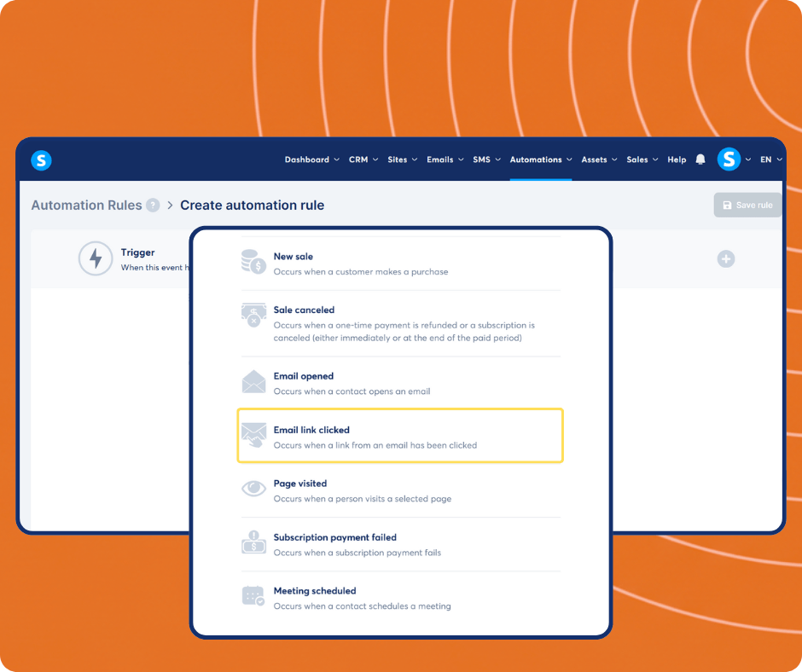
Task: Select the Sale canceled trigger title
Action: (x=304, y=310)
